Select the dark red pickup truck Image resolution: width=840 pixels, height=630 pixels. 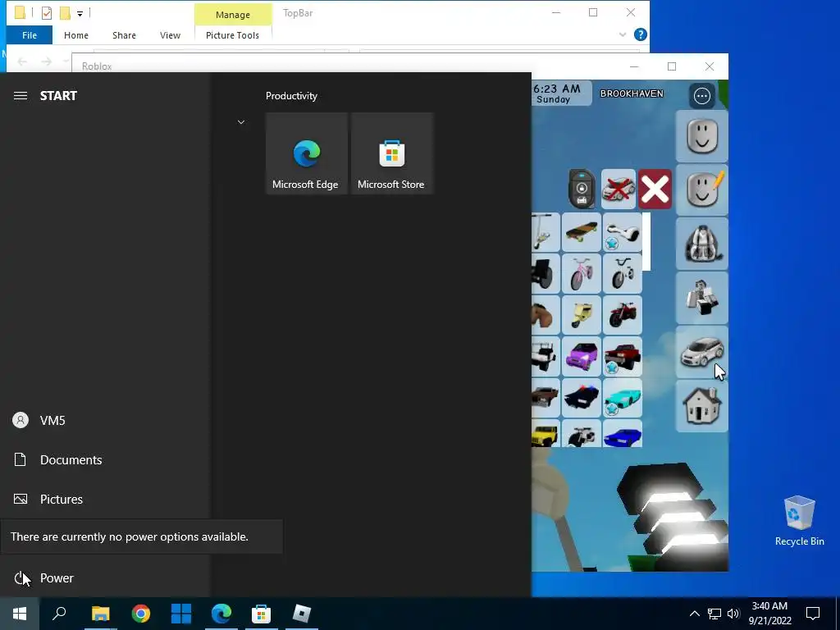(622, 356)
